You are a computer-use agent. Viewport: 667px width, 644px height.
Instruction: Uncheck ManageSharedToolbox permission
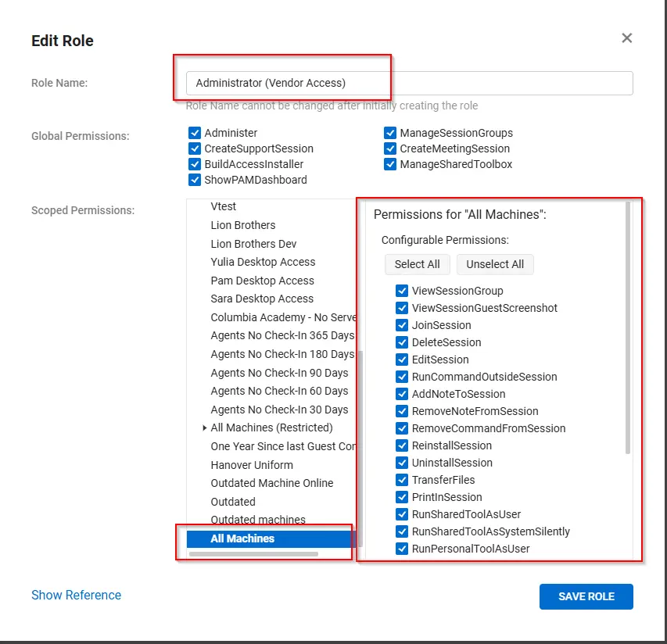click(390, 164)
